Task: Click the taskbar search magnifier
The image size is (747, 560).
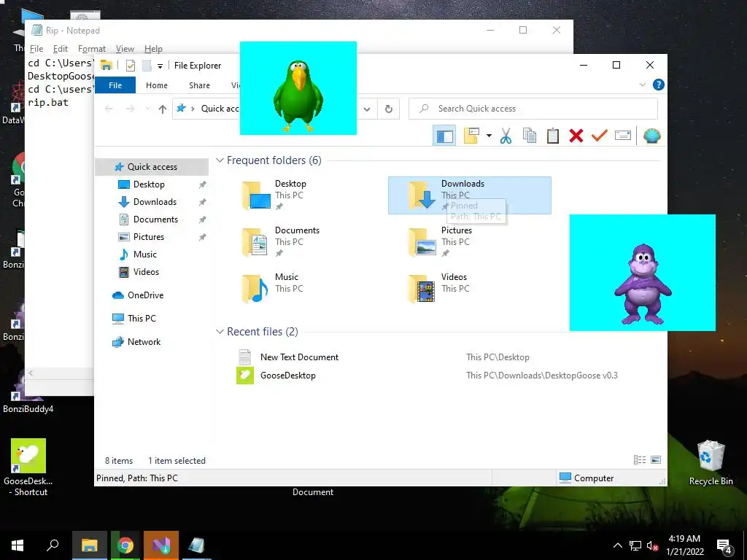Action: pyautogui.click(x=53, y=545)
